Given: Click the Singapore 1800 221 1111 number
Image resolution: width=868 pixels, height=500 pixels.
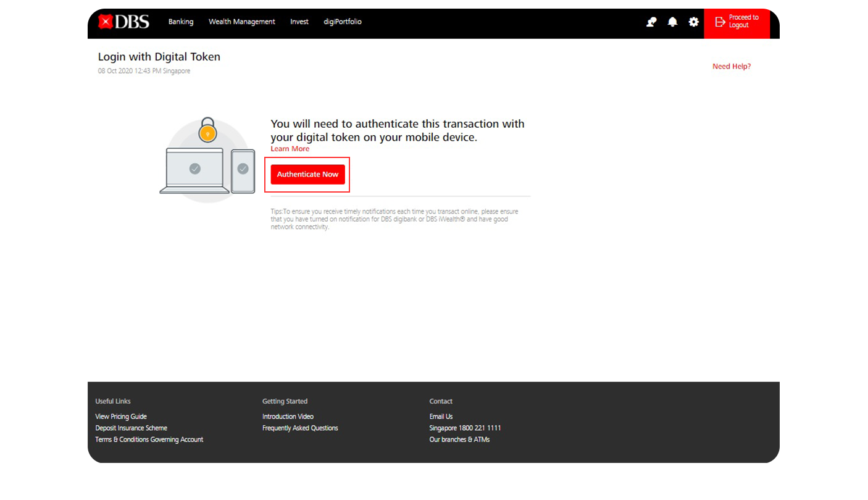Looking at the screenshot, I should click(465, 428).
